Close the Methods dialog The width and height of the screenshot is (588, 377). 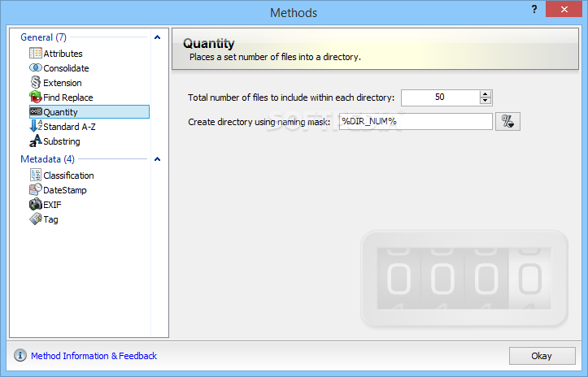pyautogui.click(x=564, y=10)
